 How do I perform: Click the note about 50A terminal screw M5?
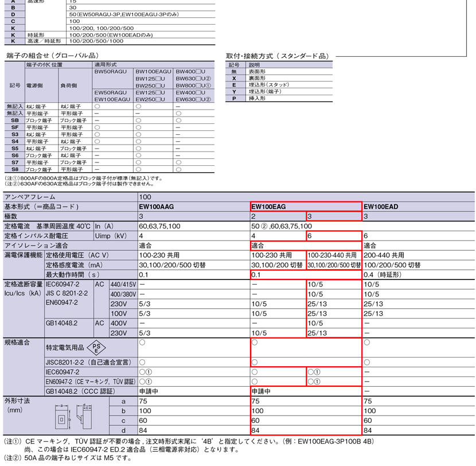point(68,458)
